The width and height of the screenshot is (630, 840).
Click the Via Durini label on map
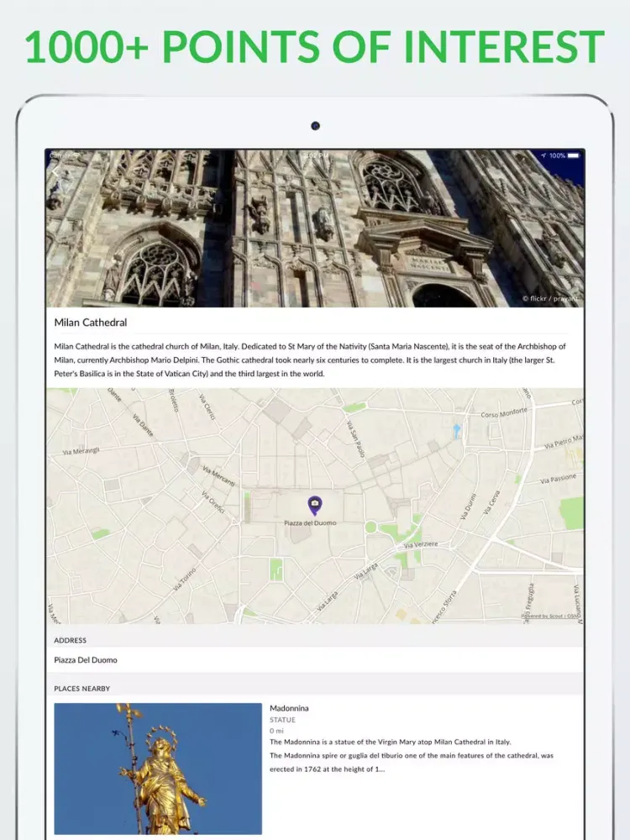(468, 507)
